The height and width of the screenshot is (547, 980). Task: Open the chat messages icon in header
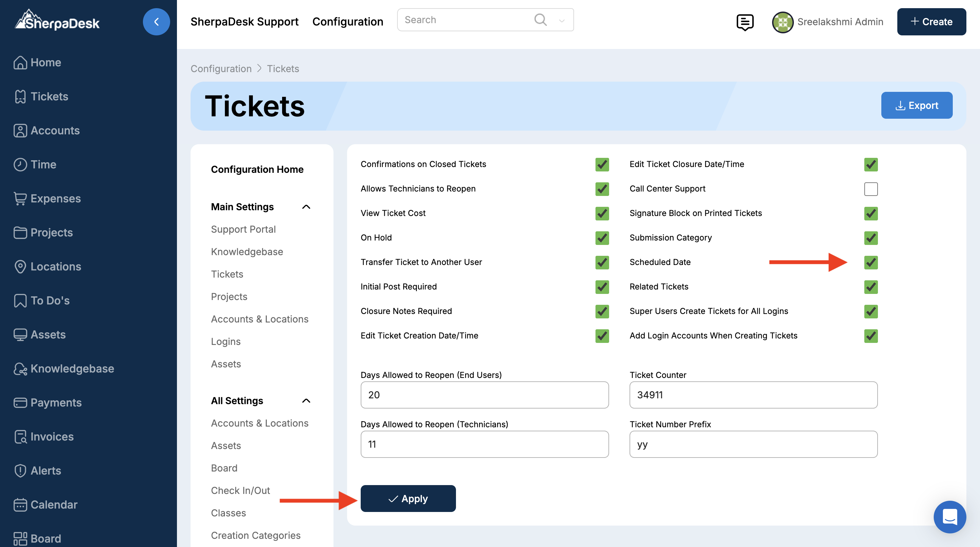point(745,22)
